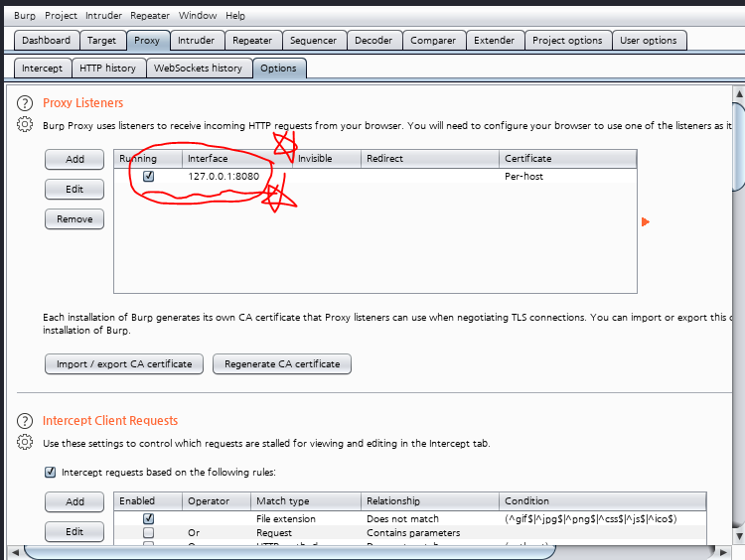Click vertical scrollbar down arrow
745x560 pixels.
pyautogui.click(x=739, y=536)
